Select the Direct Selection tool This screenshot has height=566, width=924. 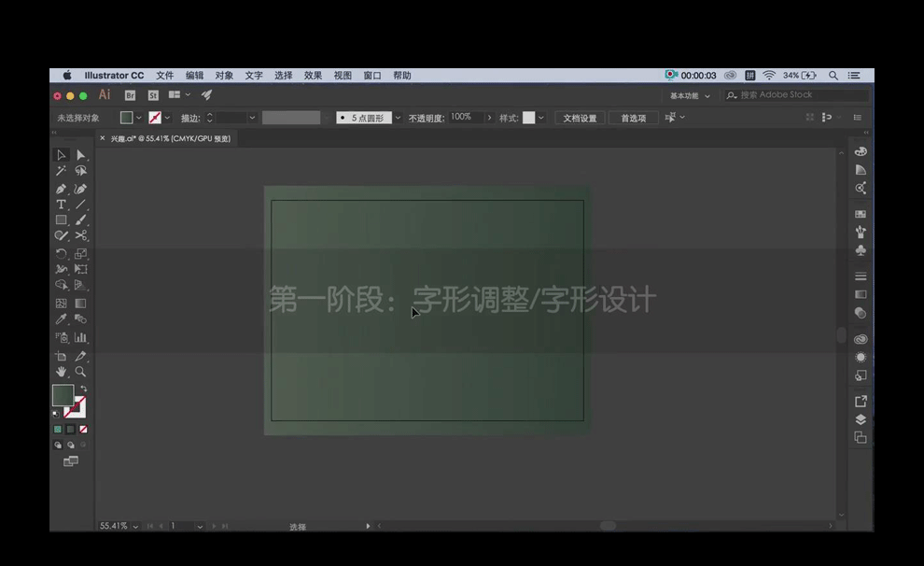pyautogui.click(x=80, y=155)
